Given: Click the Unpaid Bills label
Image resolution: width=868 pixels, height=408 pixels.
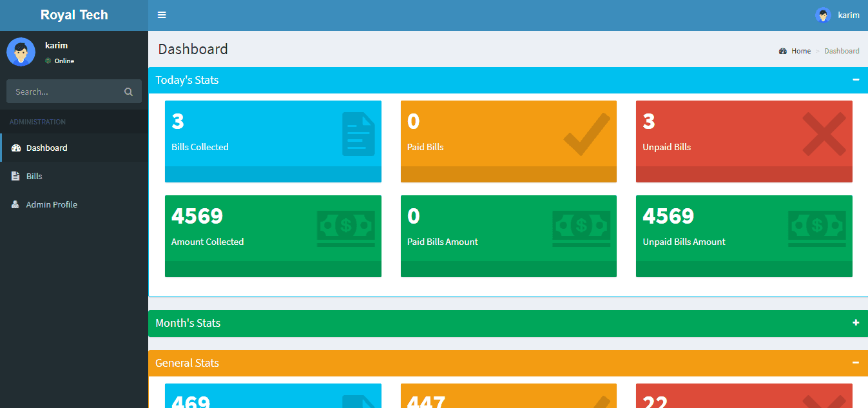Looking at the screenshot, I should (x=666, y=147).
